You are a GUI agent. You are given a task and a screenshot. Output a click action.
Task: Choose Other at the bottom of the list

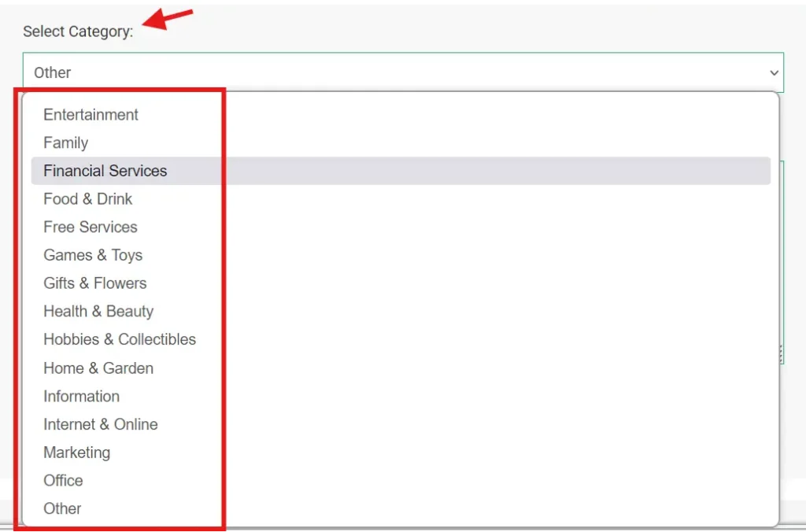click(x=401, y=508)
